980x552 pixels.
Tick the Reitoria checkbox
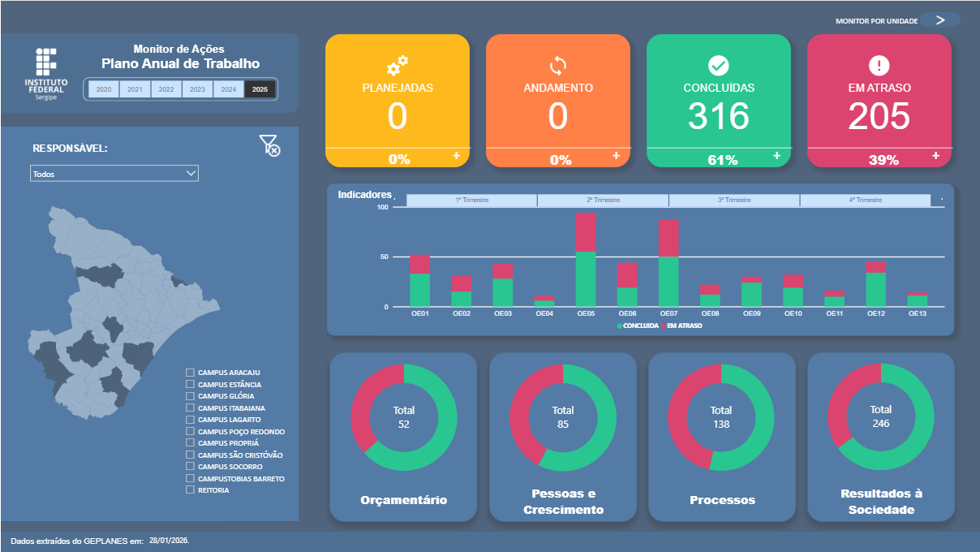pyautogui.click(x=191, y=490)
